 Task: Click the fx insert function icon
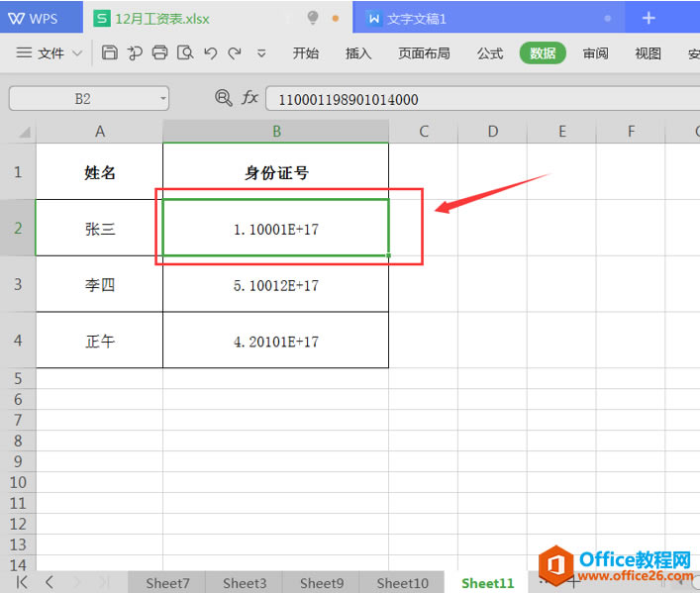pos(250,97)
